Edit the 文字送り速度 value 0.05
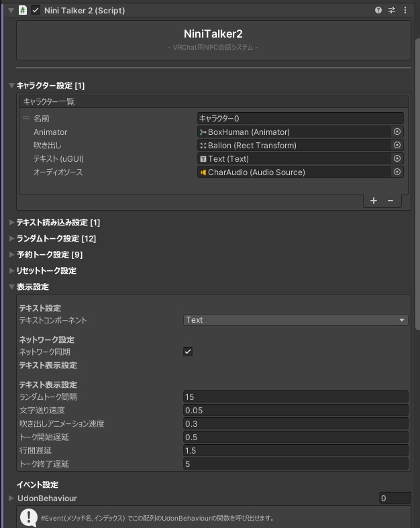The height and width of the screenshot is (528, 420). pyautogui.click(x=295, y=410)
